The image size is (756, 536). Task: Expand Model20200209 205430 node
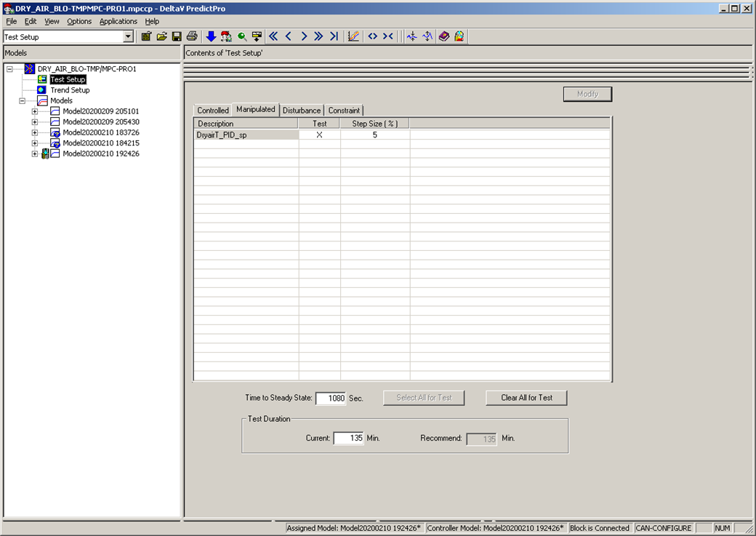(x=35, y=122)
